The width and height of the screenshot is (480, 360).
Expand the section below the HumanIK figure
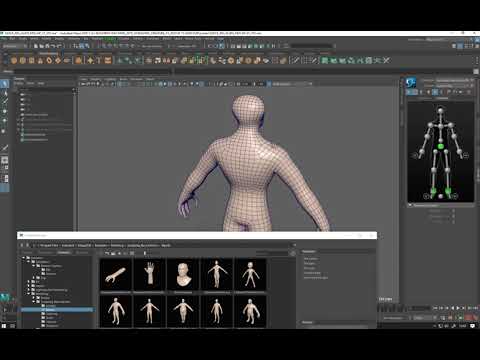pos(410,205)
